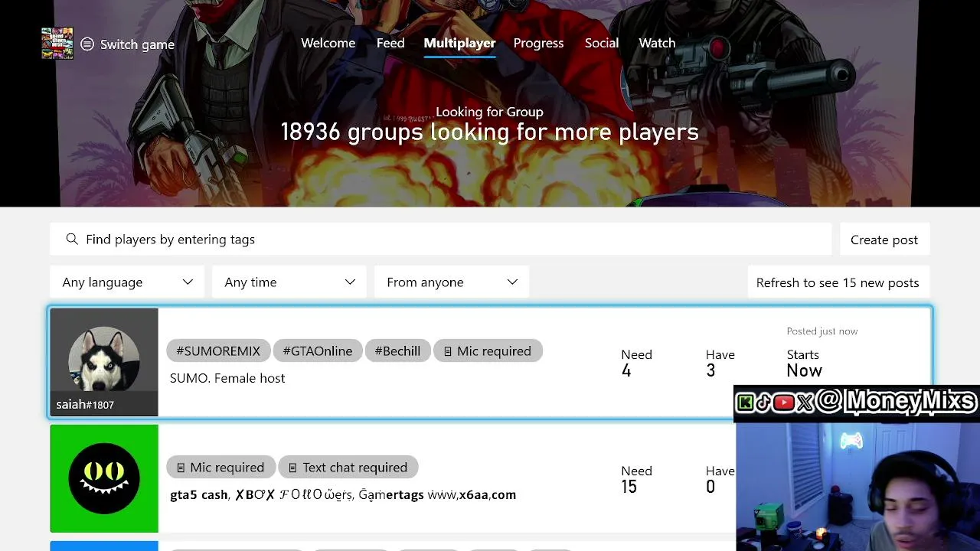The width and height of the screenshot is (980, 551).
Task: Click the 18936 groups heading
Action: pos(489,132)
